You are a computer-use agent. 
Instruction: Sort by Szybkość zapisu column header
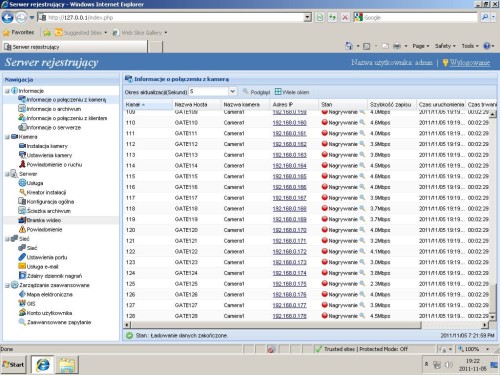(392, 104)
